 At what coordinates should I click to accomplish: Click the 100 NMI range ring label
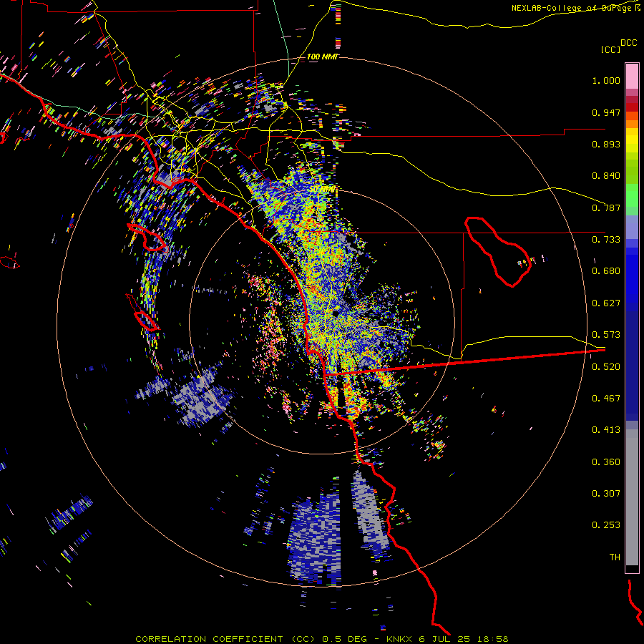[x=323, y=57]
